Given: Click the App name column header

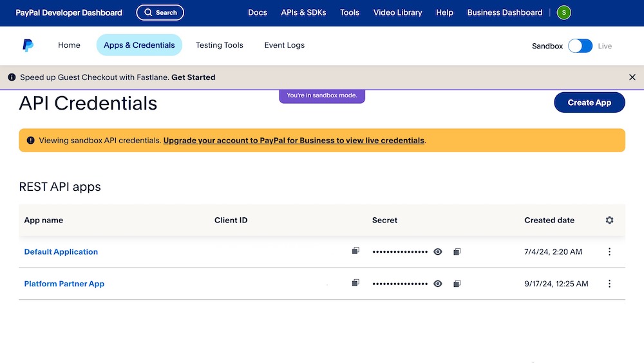Looking at the screenshot, I should tap(44, 220).
